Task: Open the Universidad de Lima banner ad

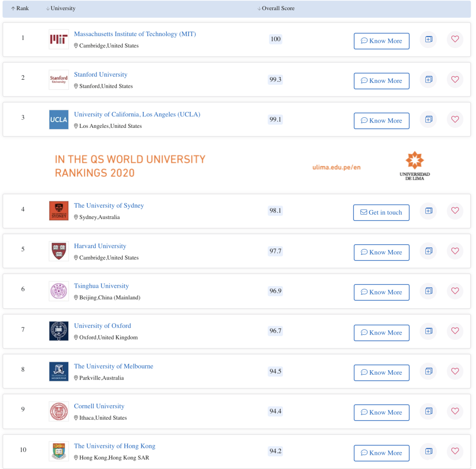Action: 237,166
